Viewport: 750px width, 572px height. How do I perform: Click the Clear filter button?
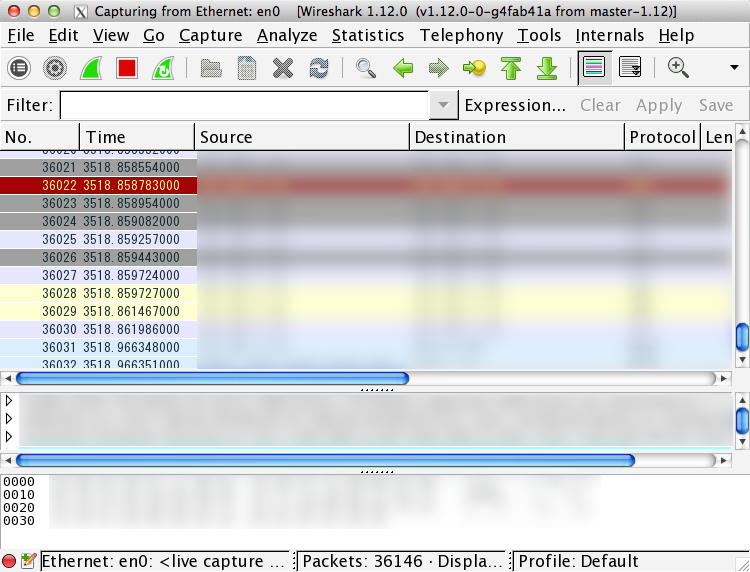point(600,105)
